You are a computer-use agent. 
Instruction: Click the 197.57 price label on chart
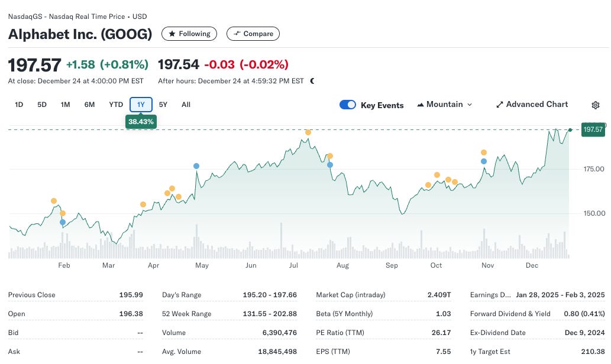click(593, 129)
